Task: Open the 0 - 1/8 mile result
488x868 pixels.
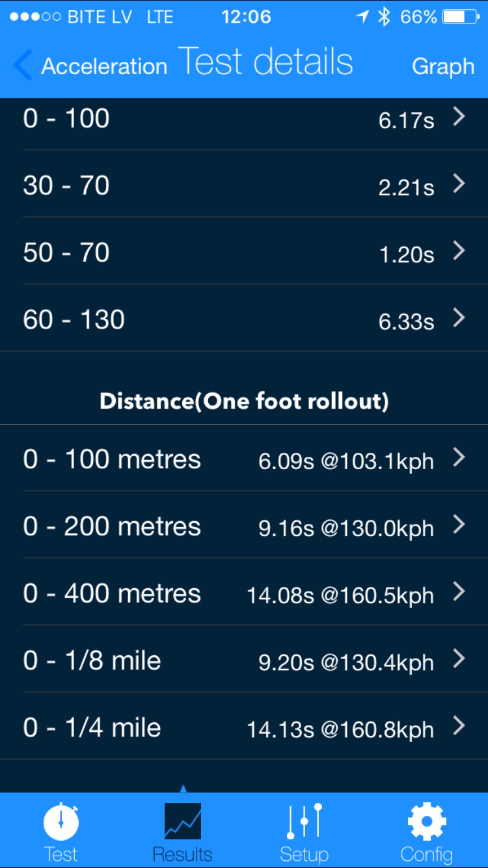Action: [x=244, y=660]
